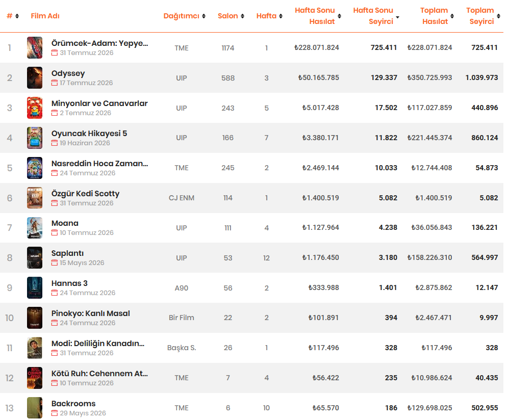The image size is (508, 420).
Task: Click Başka S. distributor cell
Action: click(182, 348)
